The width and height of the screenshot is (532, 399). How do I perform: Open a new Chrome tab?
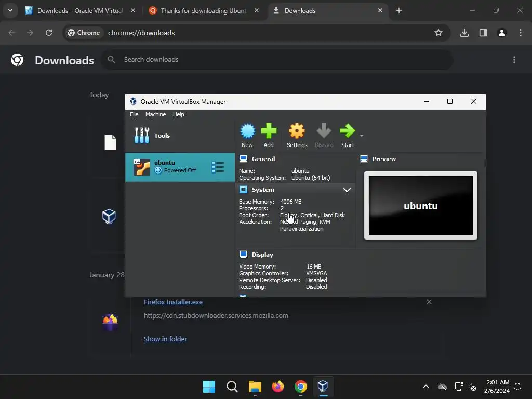click(399, 10)
